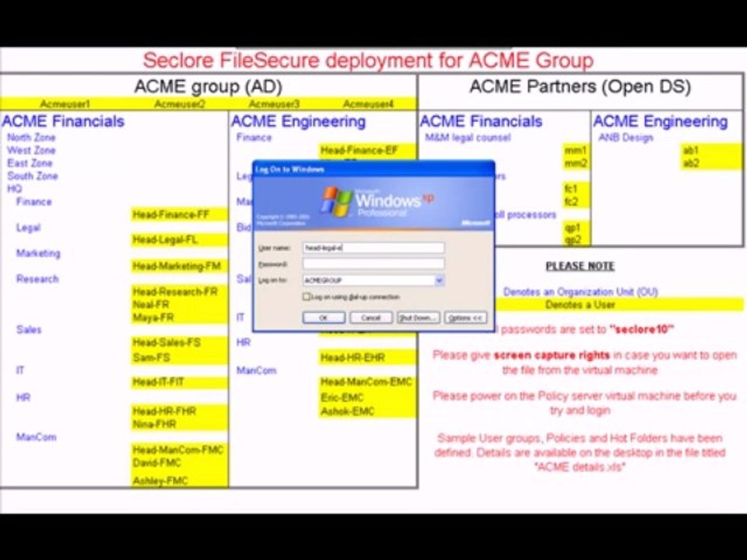The height and width of the screenshot is (560, 747).
Task: Select Nina-FHR user label
Action: tap(154, 424)
